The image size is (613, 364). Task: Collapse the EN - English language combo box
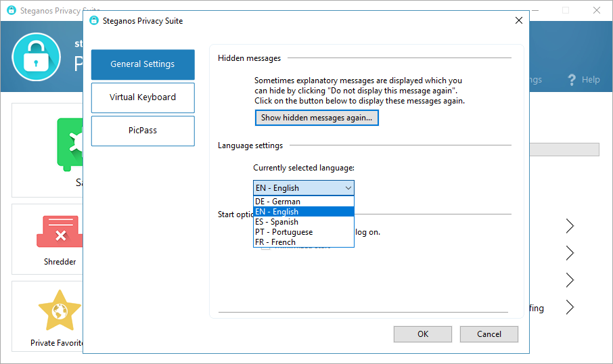[348, 187]
